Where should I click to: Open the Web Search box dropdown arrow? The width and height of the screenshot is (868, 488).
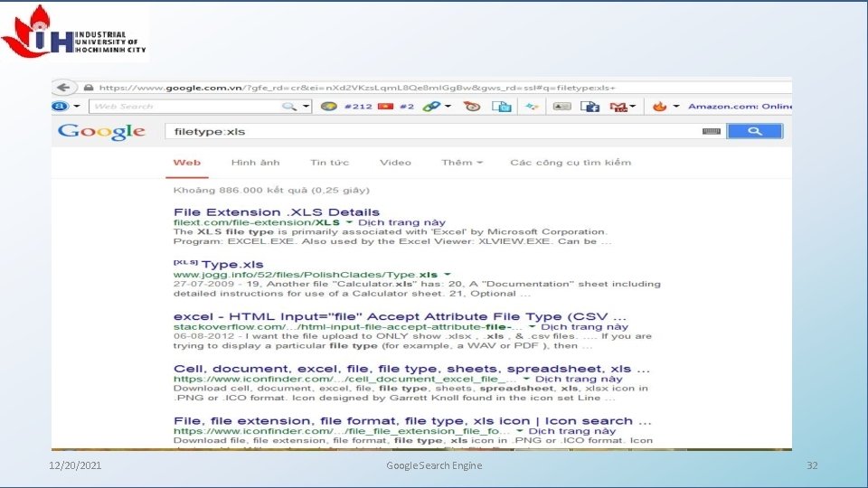point(306,107)
